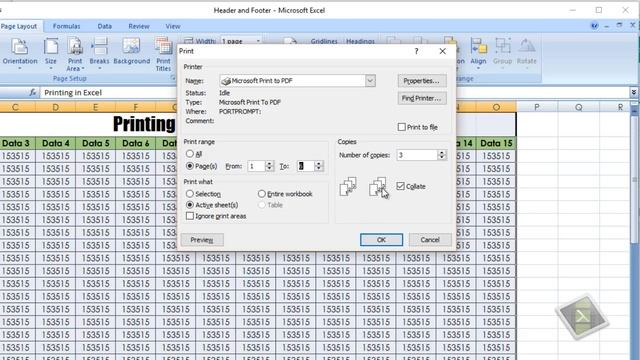Select column D header

click(56, 107)
